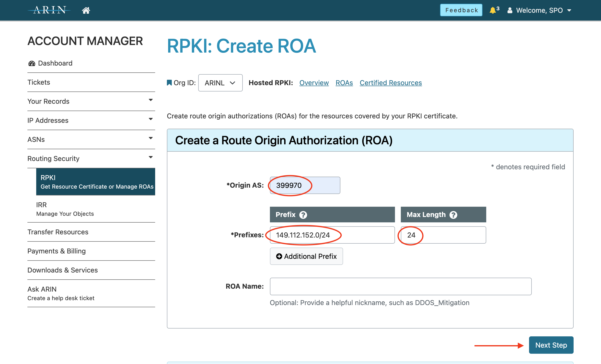The height and width of the screenshot is (364, 601).
Task: Click the 'RPKI: Create ROA' heading
Action: tap(242, 46)
